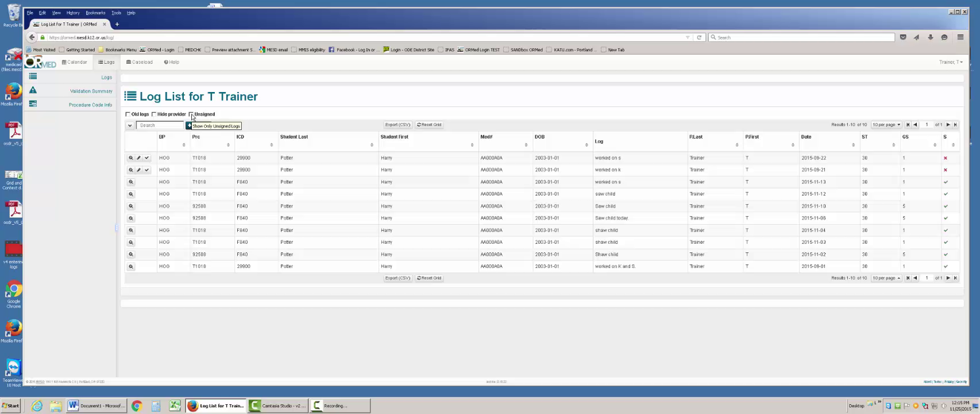Open the bottom 10 per page dropdown

click(886, 278)
